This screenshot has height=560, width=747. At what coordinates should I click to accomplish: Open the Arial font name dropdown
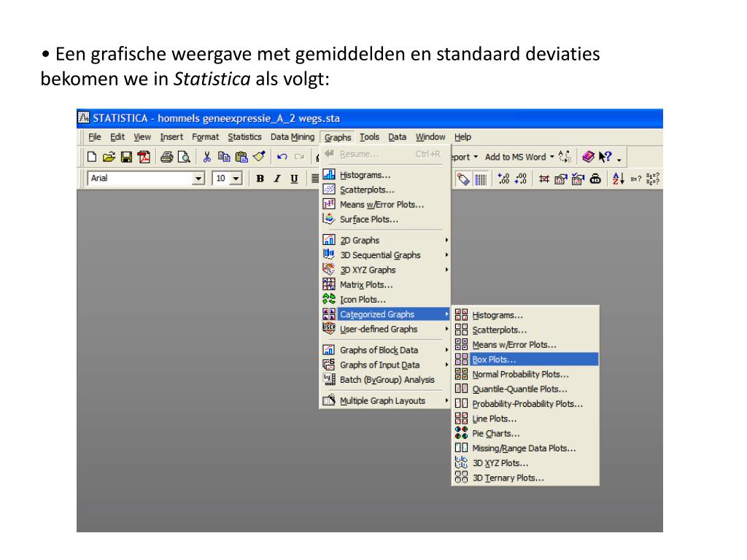click(x=198, y=179)
